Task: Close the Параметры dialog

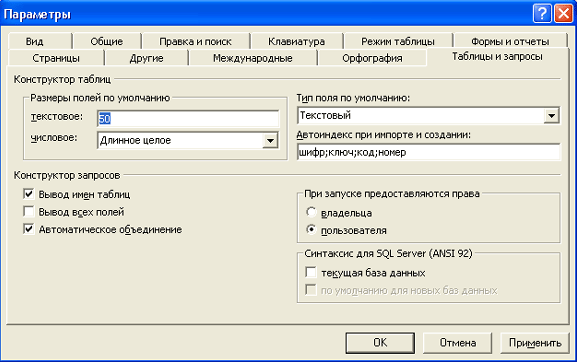Action: [563, 14]
